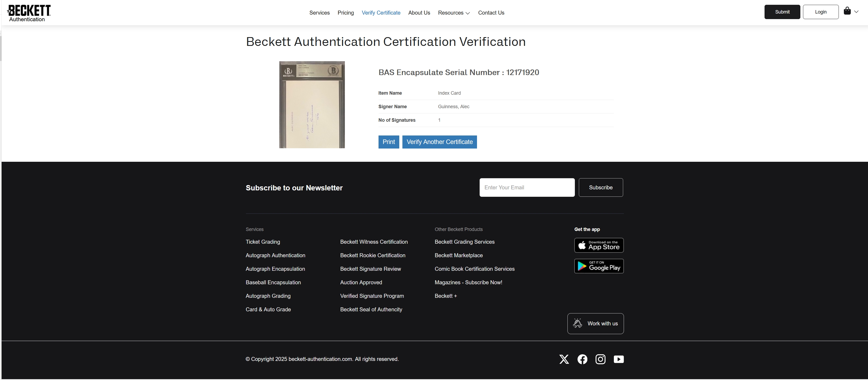The width and height of the screenshot is (868, 380).
Task: Select the Index Card item name value
Action: point(449,93)
